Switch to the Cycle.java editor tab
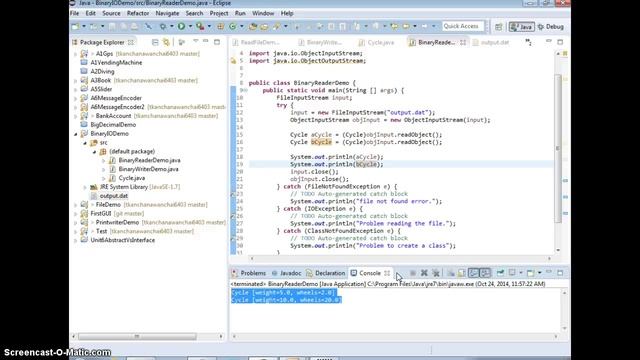 point(376,42)
